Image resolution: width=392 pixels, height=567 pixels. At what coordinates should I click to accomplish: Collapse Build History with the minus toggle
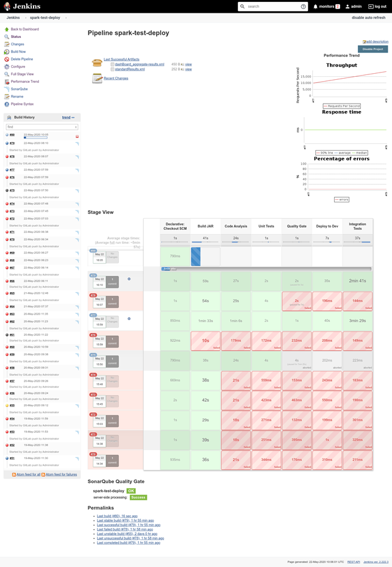(73, 118)
